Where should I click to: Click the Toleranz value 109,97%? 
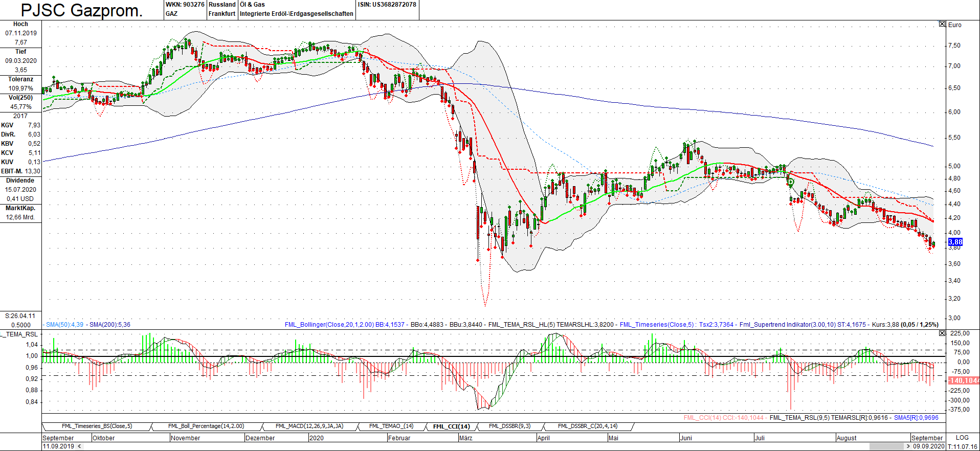coord(21,88)
